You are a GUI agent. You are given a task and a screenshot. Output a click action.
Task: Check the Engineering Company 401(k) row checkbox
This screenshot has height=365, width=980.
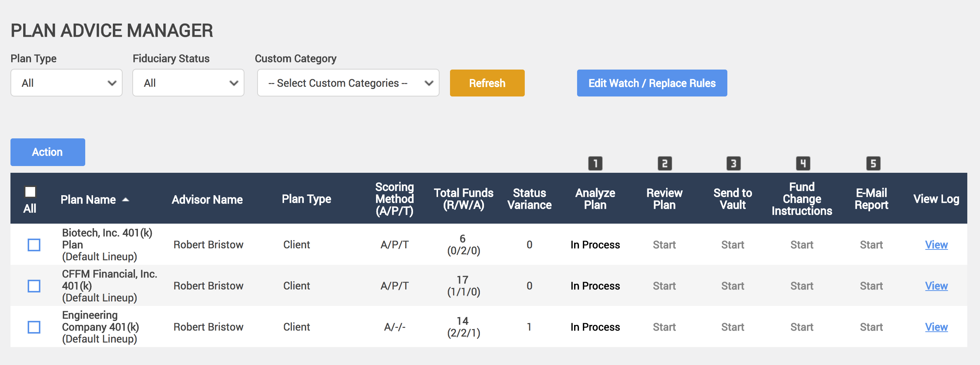coord(34,326)
